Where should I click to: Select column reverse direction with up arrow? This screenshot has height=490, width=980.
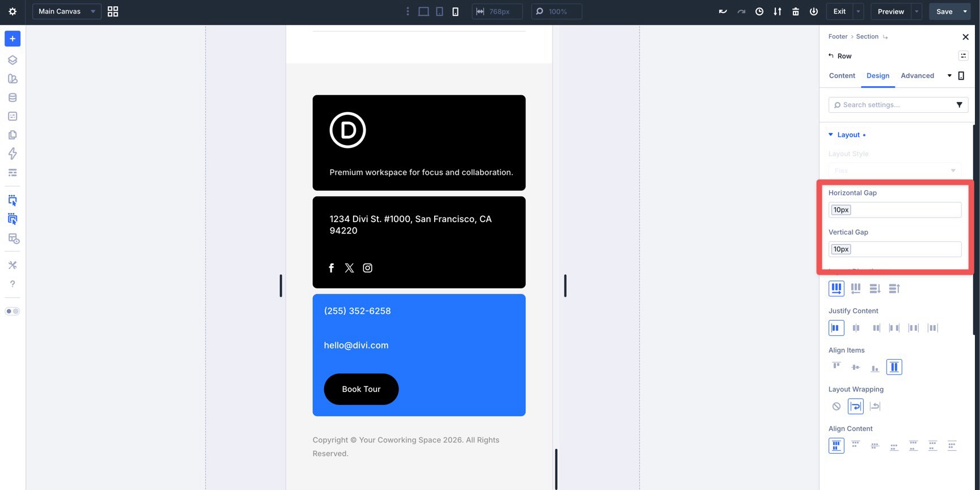(894, 288)
